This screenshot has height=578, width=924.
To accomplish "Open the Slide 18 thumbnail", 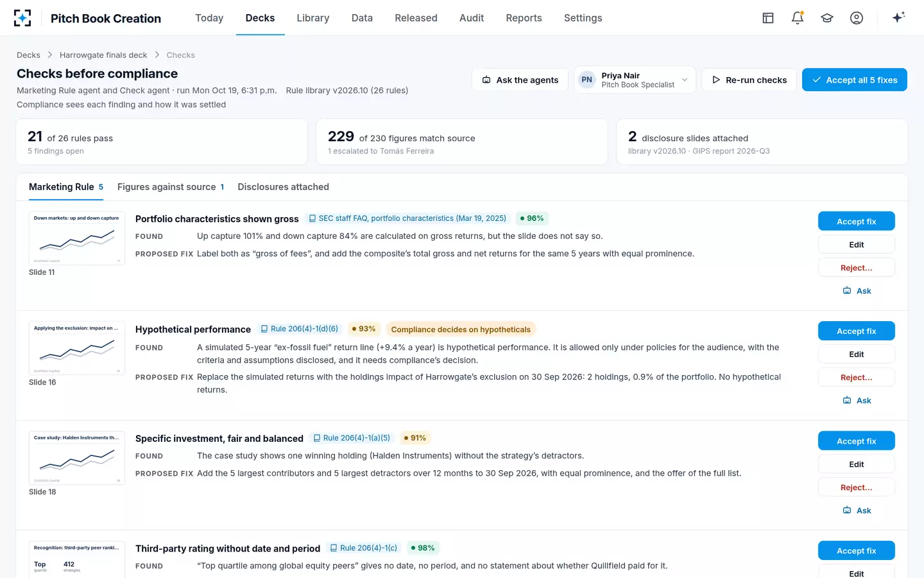I will [x=77, y=458].
